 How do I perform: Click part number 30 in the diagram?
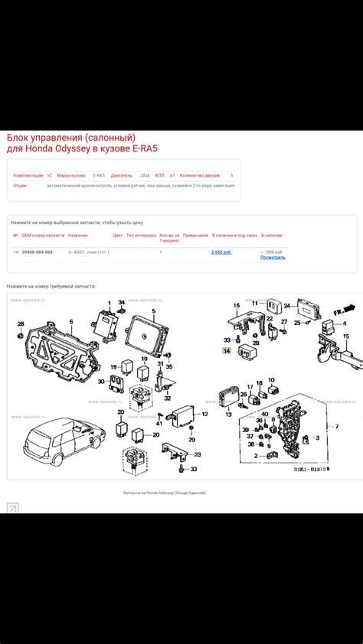pyautogui.click(x=101, y=382)
